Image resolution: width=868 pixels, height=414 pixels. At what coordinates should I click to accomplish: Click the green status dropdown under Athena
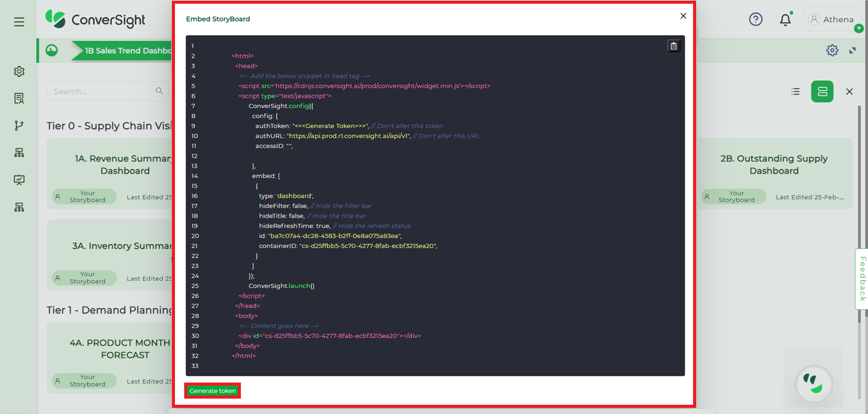click(859, 28)
